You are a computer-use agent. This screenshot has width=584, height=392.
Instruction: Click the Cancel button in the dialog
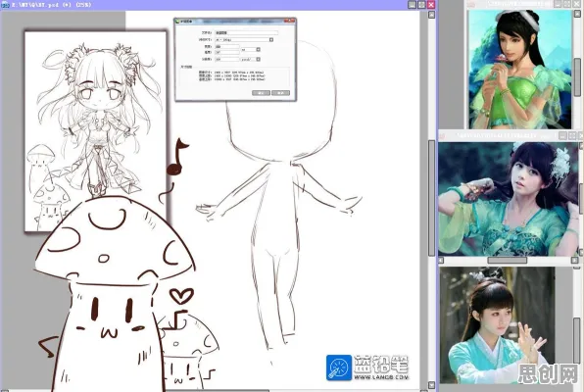pyautogui.click(x=280, y=93)
